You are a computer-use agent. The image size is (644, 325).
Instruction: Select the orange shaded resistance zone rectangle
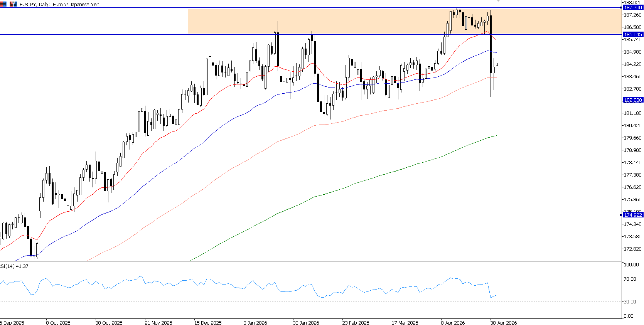[405, 22]
